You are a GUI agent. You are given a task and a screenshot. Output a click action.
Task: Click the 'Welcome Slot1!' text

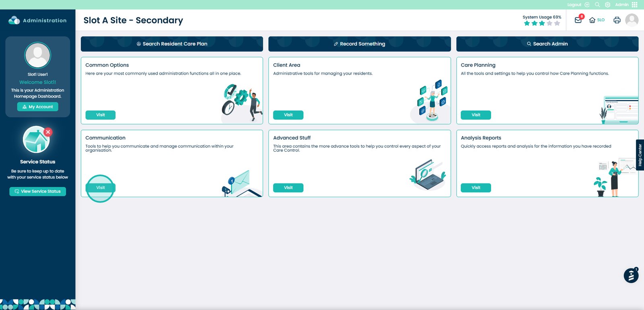pos(38,82)
